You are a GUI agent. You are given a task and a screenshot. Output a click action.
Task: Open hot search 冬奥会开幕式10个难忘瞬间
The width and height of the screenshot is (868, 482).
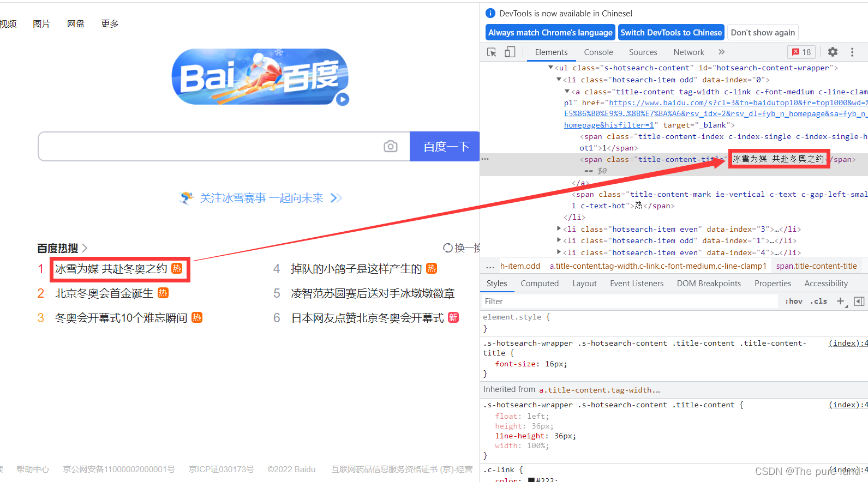pos(121,318)
